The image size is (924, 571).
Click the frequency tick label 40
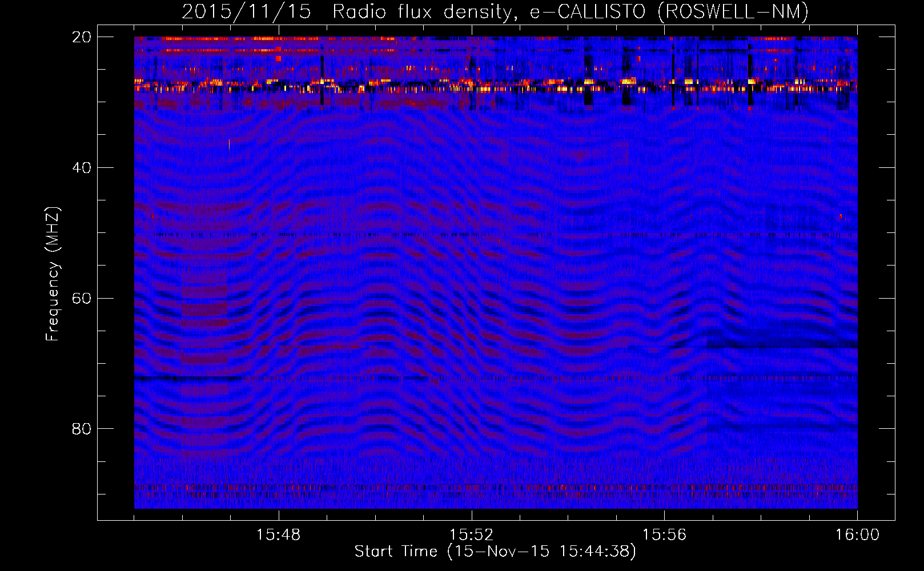tap(82, 168)
